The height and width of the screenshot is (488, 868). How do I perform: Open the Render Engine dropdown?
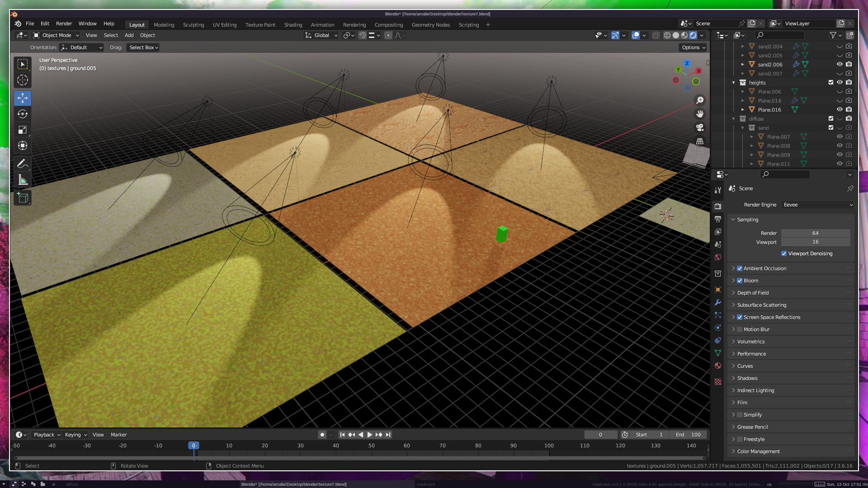(817, 205)
